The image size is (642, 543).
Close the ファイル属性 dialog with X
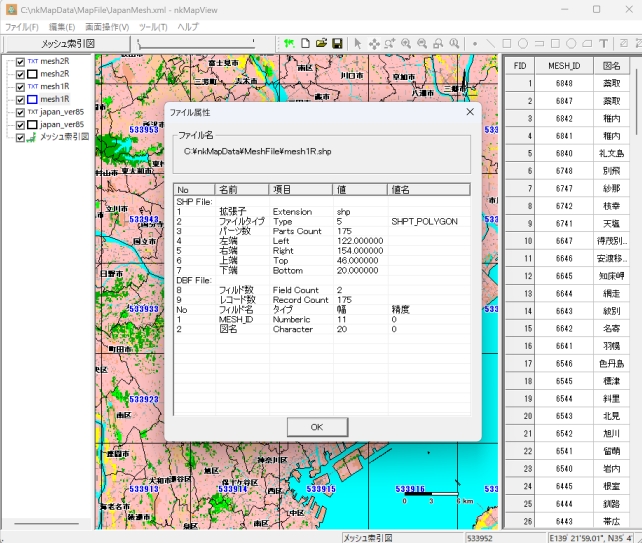(x=469, y=112)
